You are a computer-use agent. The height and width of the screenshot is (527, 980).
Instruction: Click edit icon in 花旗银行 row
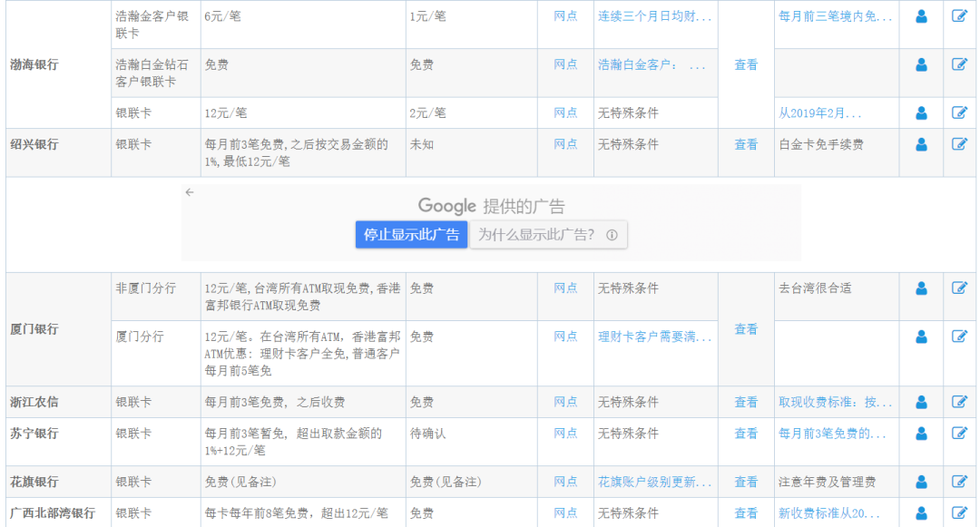pos(959,482)
